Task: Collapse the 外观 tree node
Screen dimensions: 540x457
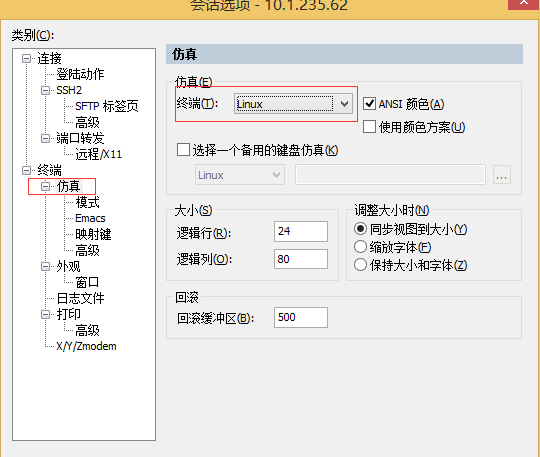Action: point(45,267)
